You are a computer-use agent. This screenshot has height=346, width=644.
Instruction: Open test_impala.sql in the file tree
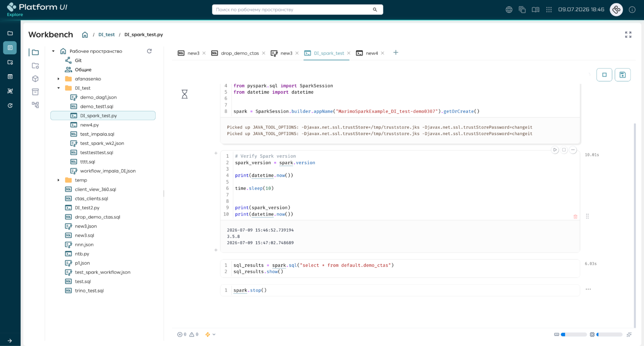pos(97,134)
